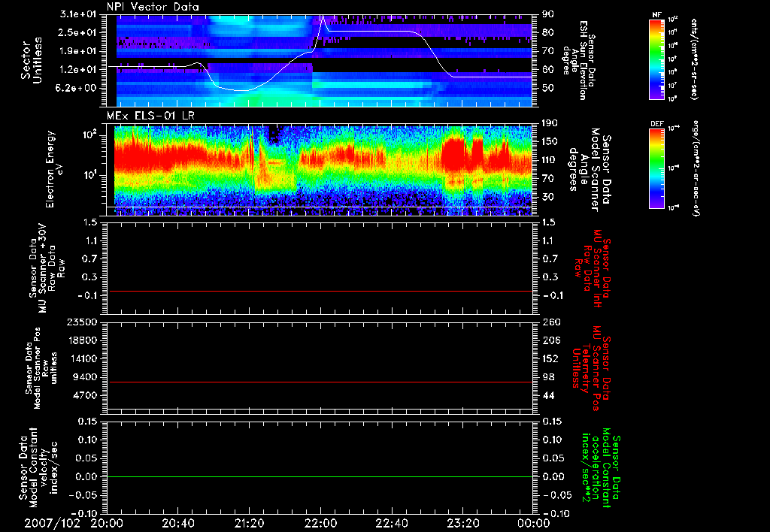
Task: Click the "98" telemetry tick value
Action: (x=547, y=377)
